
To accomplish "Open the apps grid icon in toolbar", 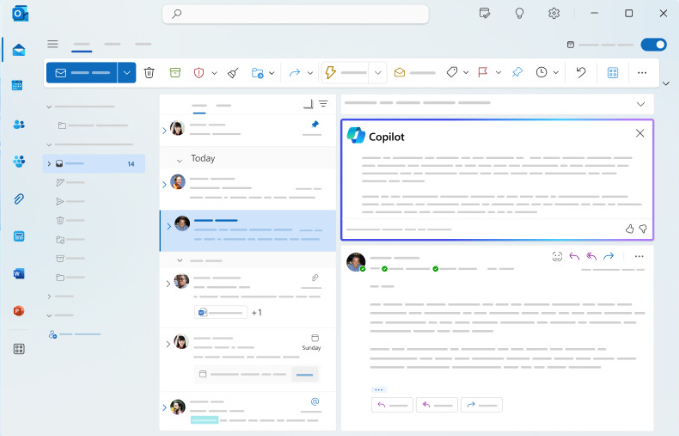I will (x=613, y=73).
